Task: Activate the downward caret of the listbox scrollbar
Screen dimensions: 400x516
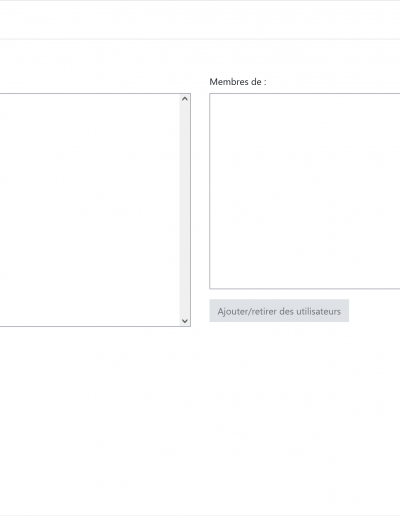Action: pos(185,321)
